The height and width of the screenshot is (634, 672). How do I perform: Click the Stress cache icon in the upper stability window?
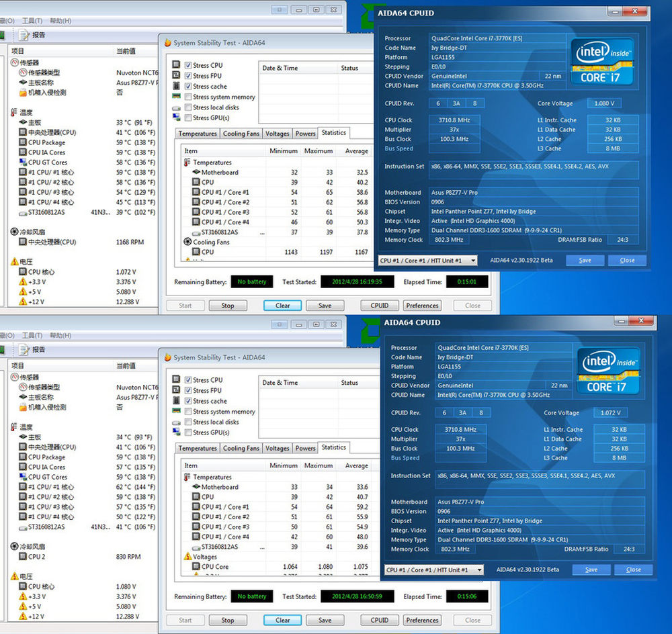[176, 86]
